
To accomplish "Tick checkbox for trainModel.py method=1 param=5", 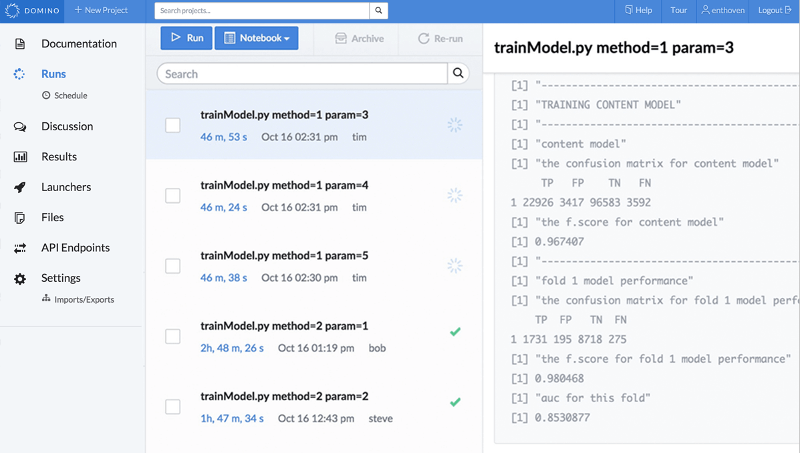I will point(173,266).
